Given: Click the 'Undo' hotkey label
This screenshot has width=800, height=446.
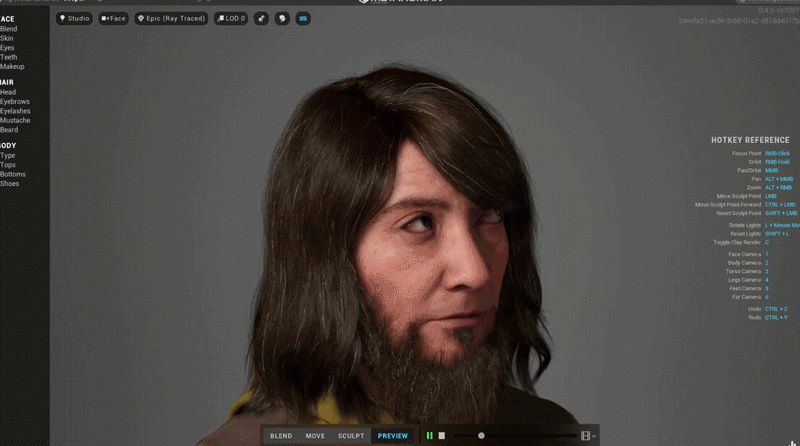Looking at the screenshot, I should click(754, 309).
